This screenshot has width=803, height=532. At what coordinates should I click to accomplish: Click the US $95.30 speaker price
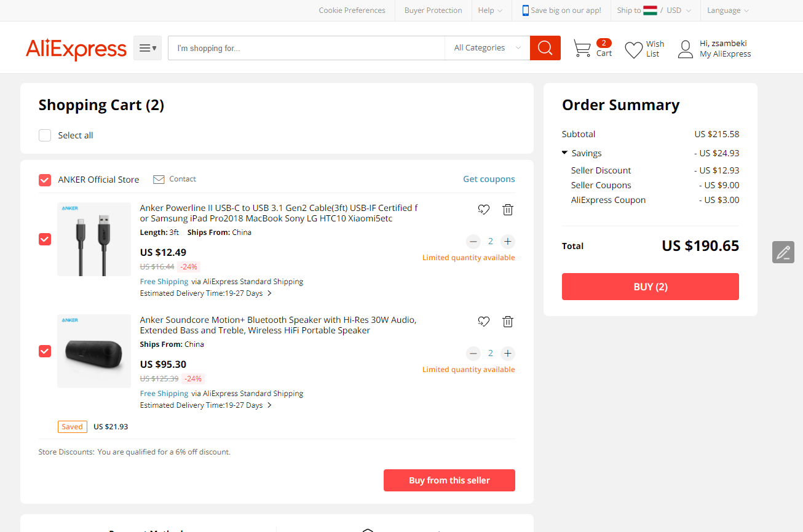point(163,364)
